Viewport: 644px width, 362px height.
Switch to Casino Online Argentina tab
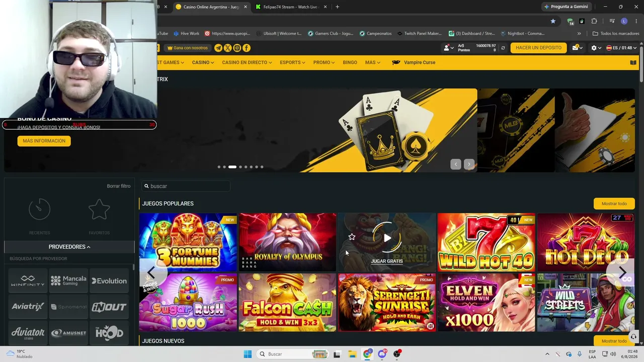[x=210, y=7]
